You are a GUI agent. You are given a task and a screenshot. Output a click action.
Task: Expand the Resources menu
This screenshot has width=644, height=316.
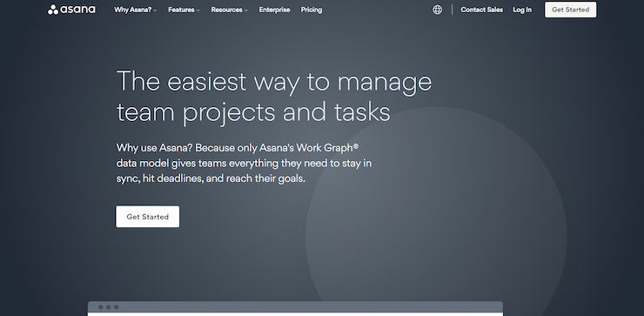pyautogui.click(x=229, y=10)
